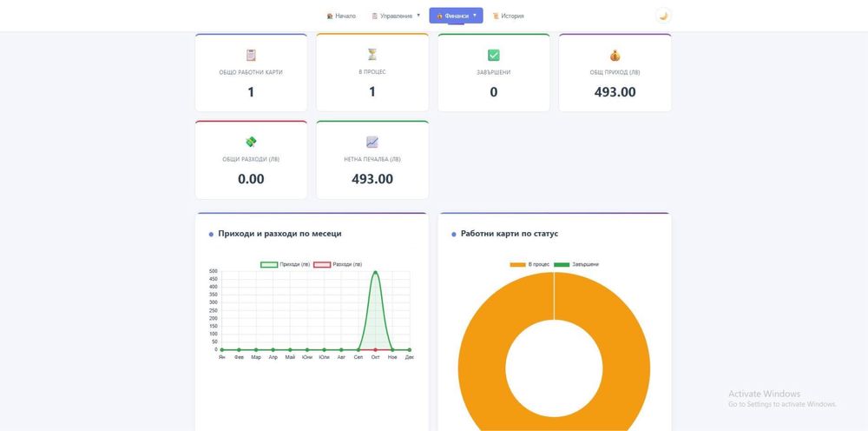Toggle Разходи (лв) series in chart legend
The image size is (868, 431).
[x=338, y=264]
